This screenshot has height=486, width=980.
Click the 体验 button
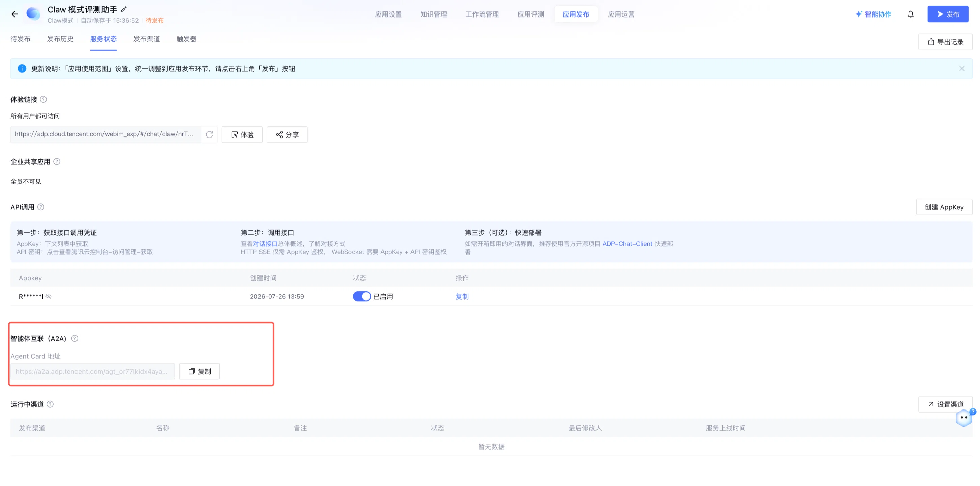pyautogui.click(x=242, y=135)
